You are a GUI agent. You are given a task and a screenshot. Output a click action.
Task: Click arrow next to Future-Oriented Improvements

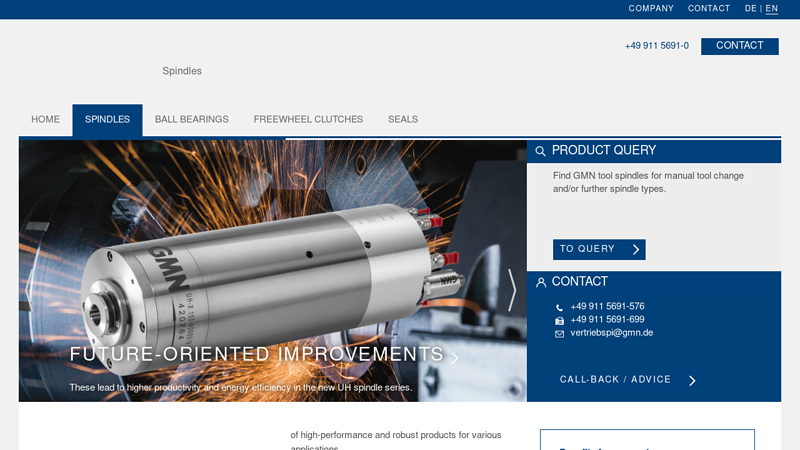[x=455, y=357]
